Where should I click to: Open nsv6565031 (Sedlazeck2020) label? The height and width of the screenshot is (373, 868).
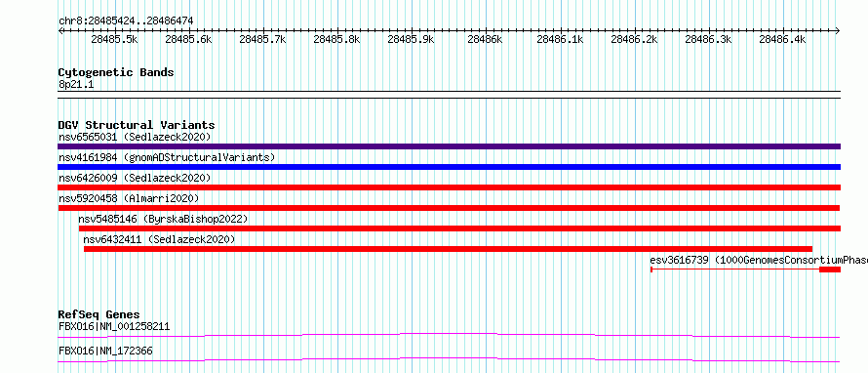tap(135, 137)
